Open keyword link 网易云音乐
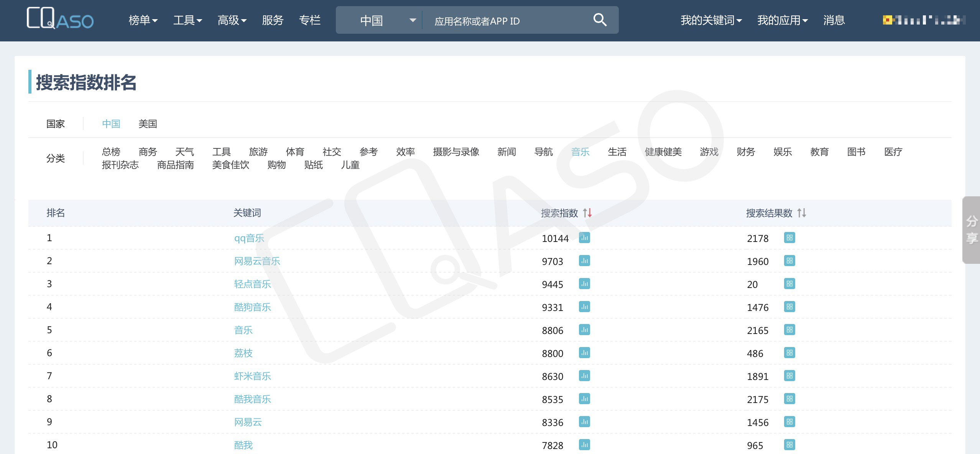 click(257, 261)
